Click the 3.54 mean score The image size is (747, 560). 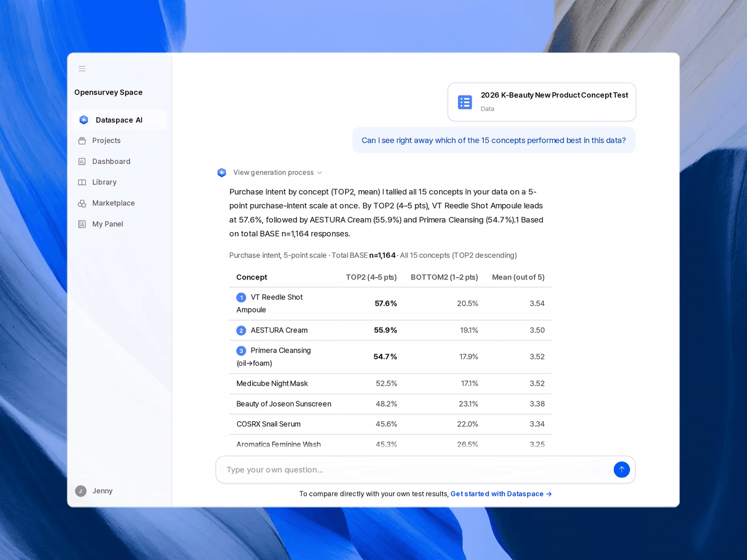537,303
